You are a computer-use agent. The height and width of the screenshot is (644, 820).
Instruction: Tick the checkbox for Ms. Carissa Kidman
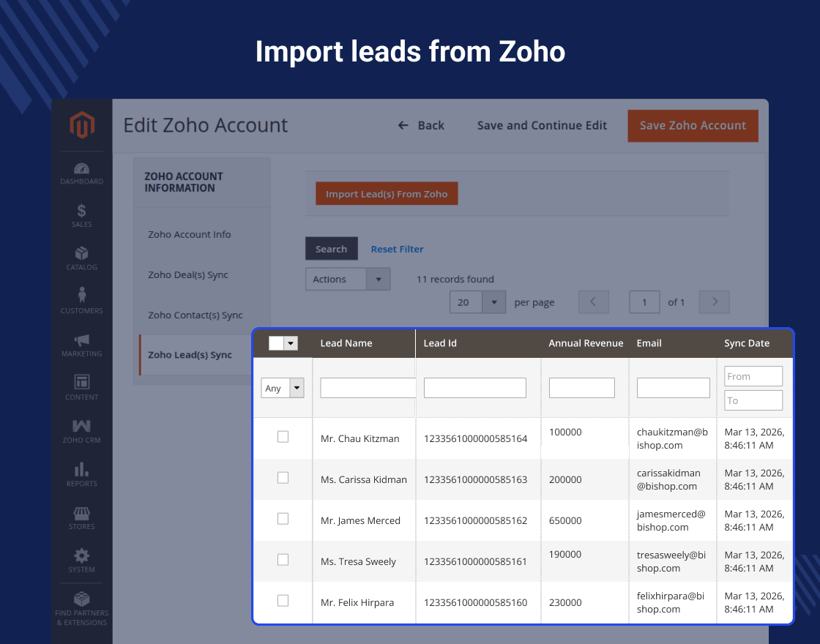pyautogui.click(x=283, y=478)
